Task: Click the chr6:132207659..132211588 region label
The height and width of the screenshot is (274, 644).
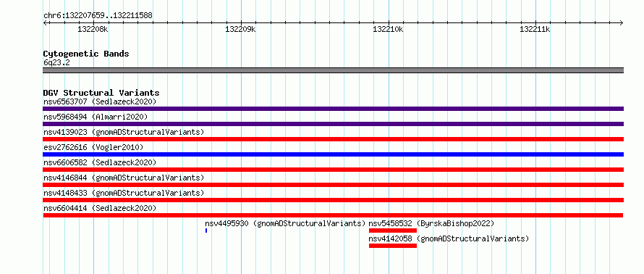Action: [x=98, y=16]
